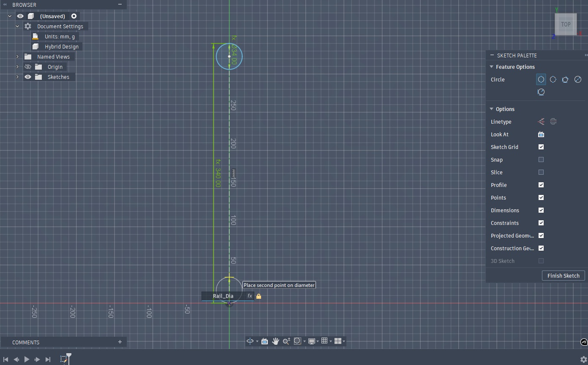Image resolution: width=588 pixels, height=365 pixels.
Task: Expand the Named Views folder
Action: coord(17,57)
